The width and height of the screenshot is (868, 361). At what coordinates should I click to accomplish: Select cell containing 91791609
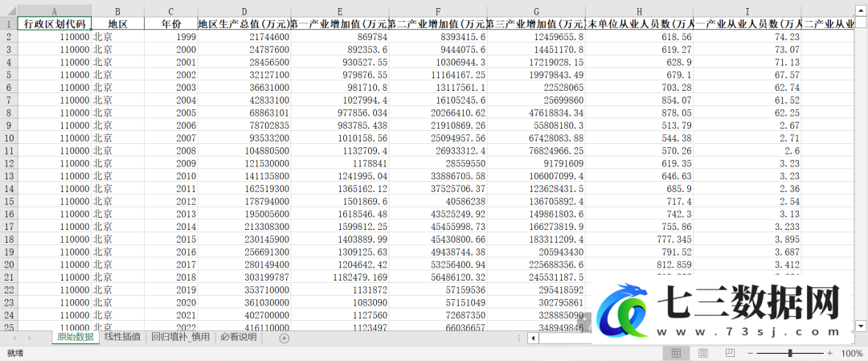tap(536, 163)
